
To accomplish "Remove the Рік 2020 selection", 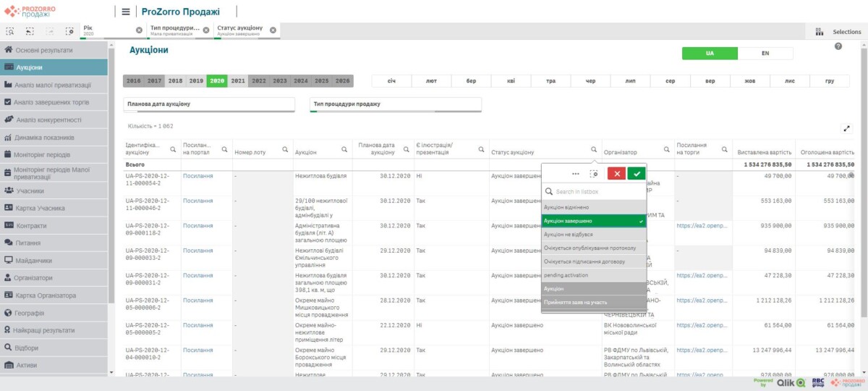I will tap(139, 30).
